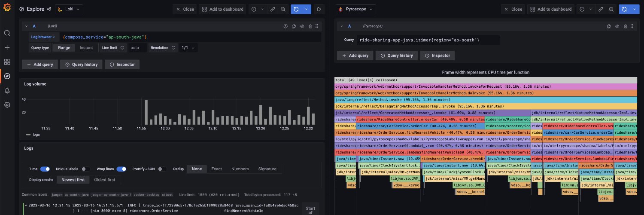Viewport: 644px width, 215px height.
Task: Close the Pyroscope pane
Action: coord(513,9)
